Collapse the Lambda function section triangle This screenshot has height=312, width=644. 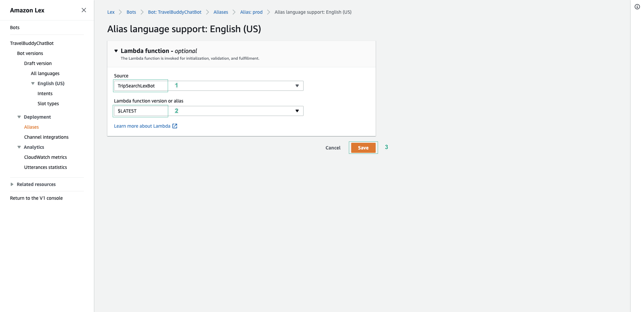[x=116, y=51]
